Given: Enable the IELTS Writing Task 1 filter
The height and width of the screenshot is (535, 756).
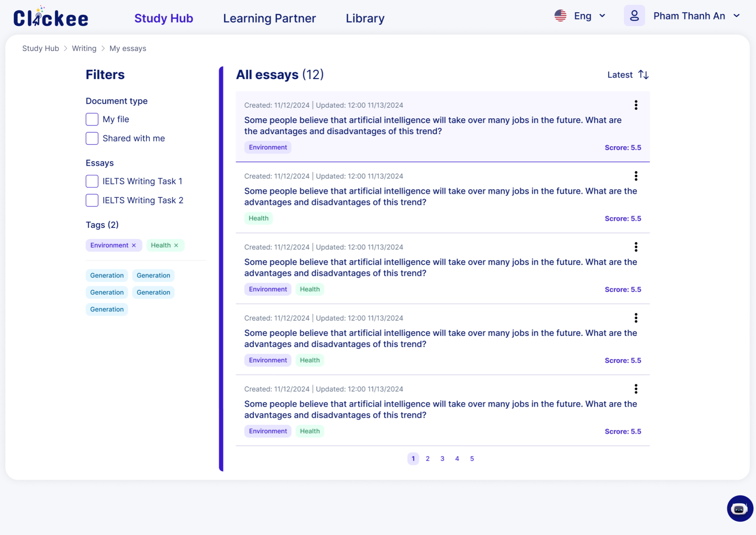Looking at the screenshot, I should (92, 181).
